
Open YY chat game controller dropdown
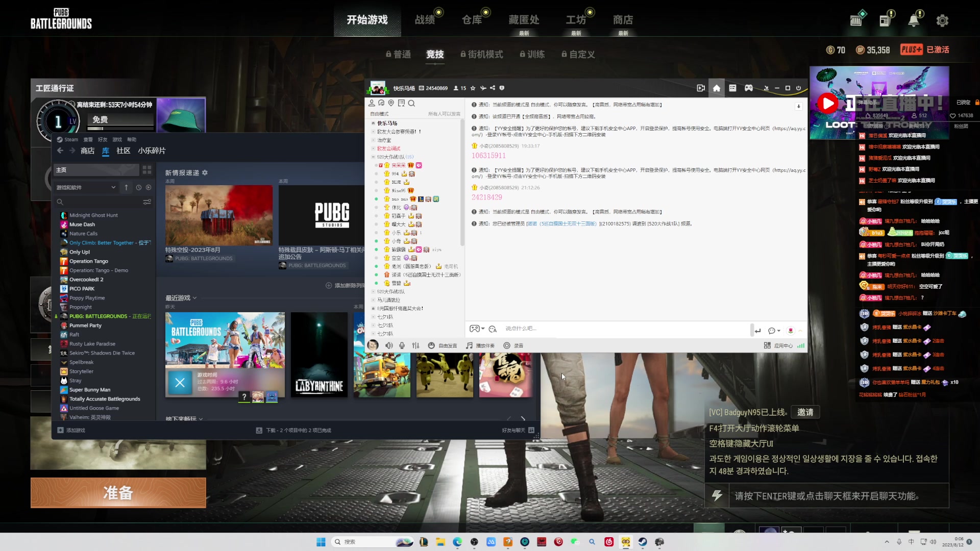(x=477, y=329)
